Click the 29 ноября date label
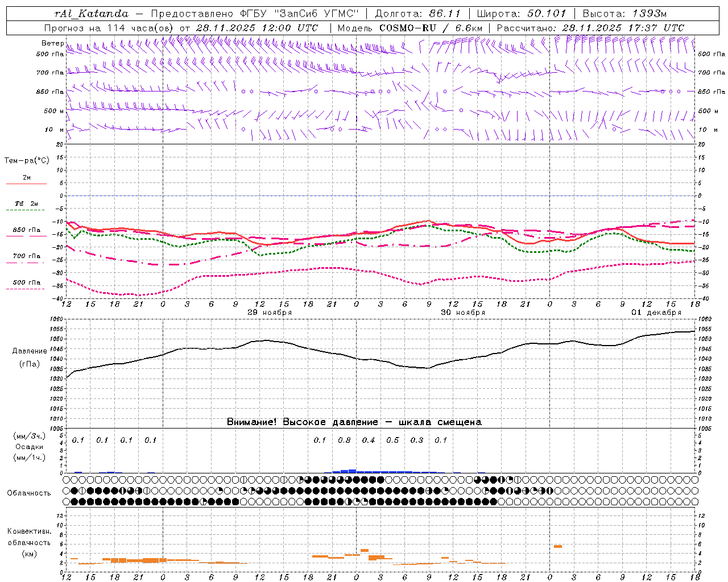Image resolution: width=728 pixels, height=582 pixels. [x=270, y=313]
